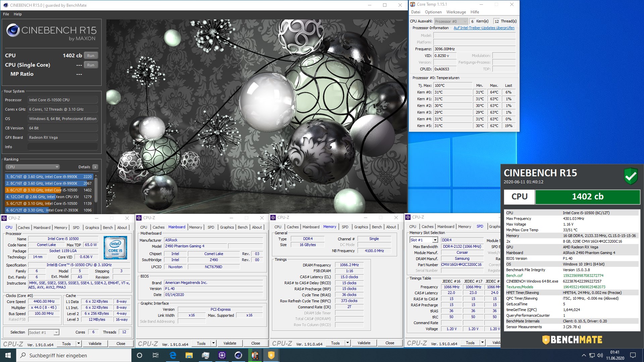Expand Tools dropdown arrow in CPU-Z Mainboard window
The height and width of the screenshot is (362, 644).
pyautogui.click(x=213, y=343)
